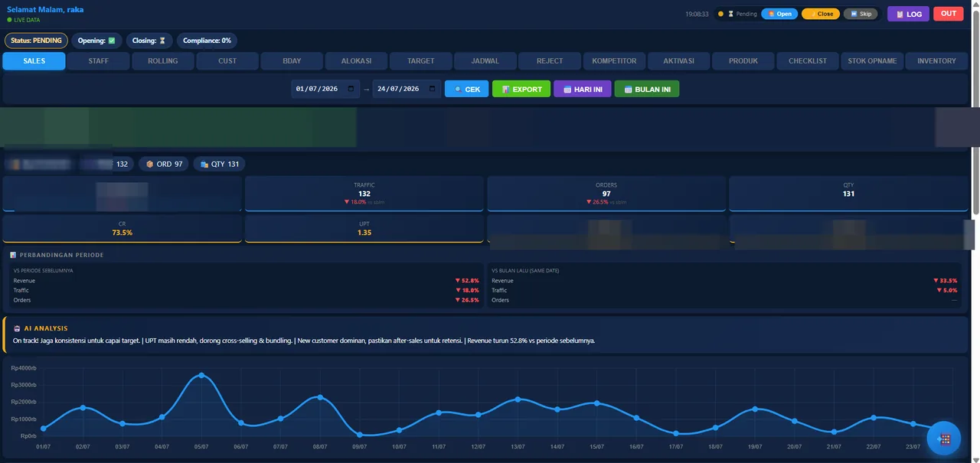Image resolution: width=980 pixels, height=463 pixels.
Task: Click the chart data point at 19/07
Action: coord(756,409)
